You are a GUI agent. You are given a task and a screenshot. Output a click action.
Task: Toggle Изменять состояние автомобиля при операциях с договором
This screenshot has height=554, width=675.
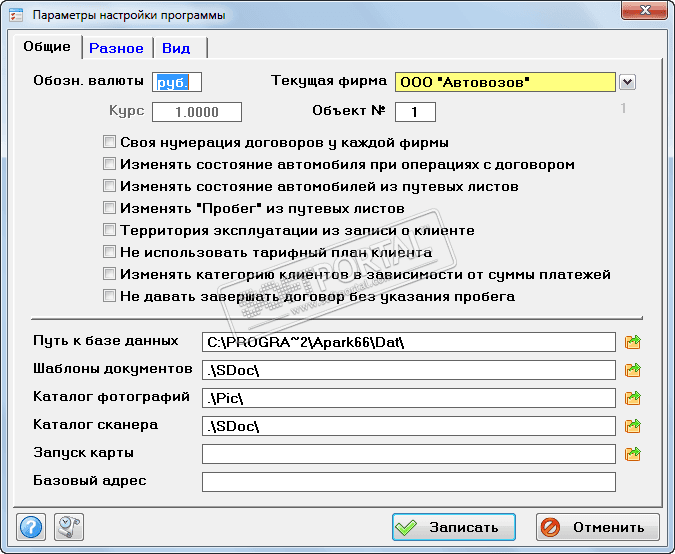(109, 164)
